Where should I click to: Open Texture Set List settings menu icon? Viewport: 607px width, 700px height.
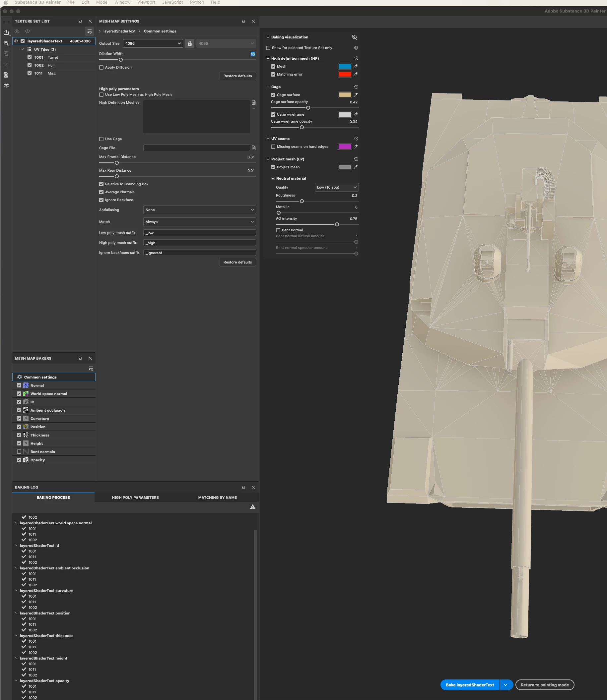[x=90, y=31]
